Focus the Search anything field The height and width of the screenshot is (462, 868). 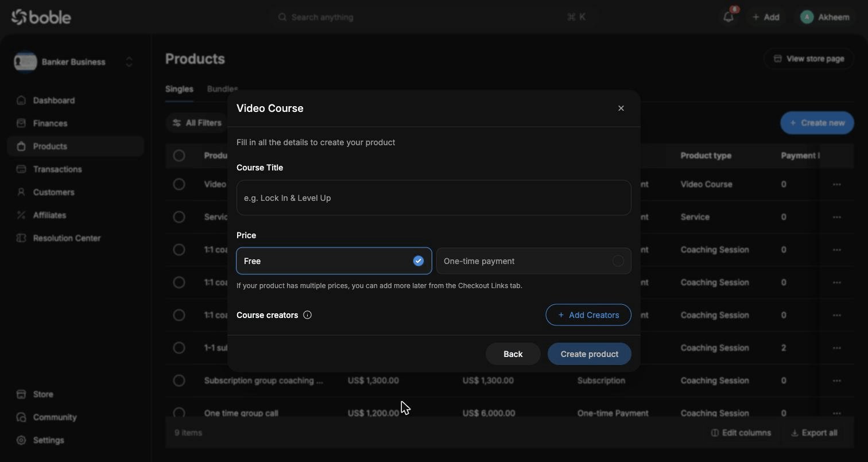click(433, 17)
